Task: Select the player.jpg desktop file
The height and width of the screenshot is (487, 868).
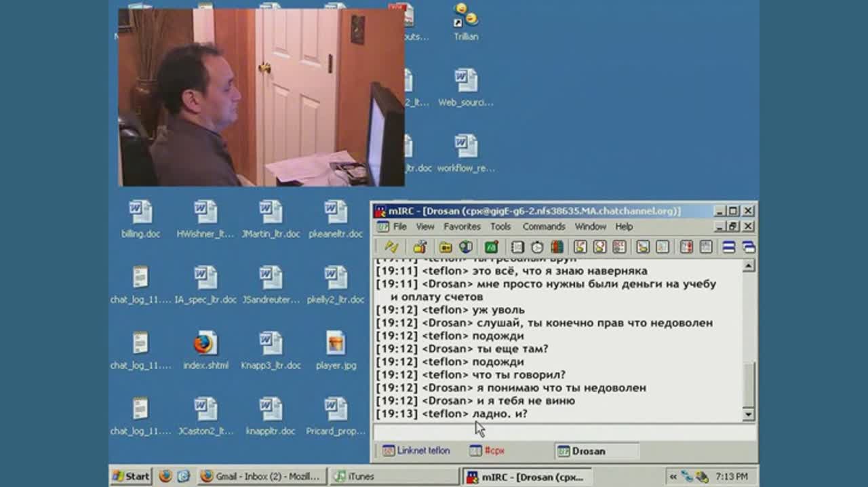Action: tap(336, 350)
